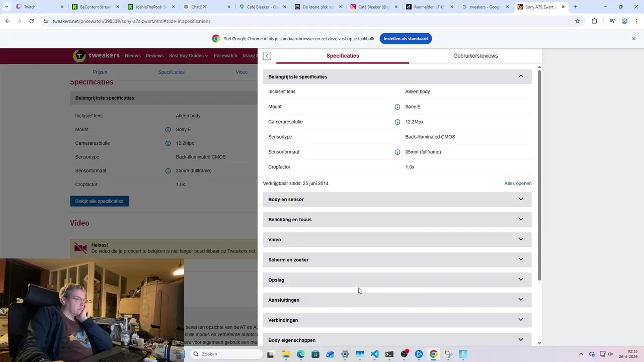Click the specifications panel vertical scrollbar
The height and width of the screenshot is (362, 644).
pos(539,175)
